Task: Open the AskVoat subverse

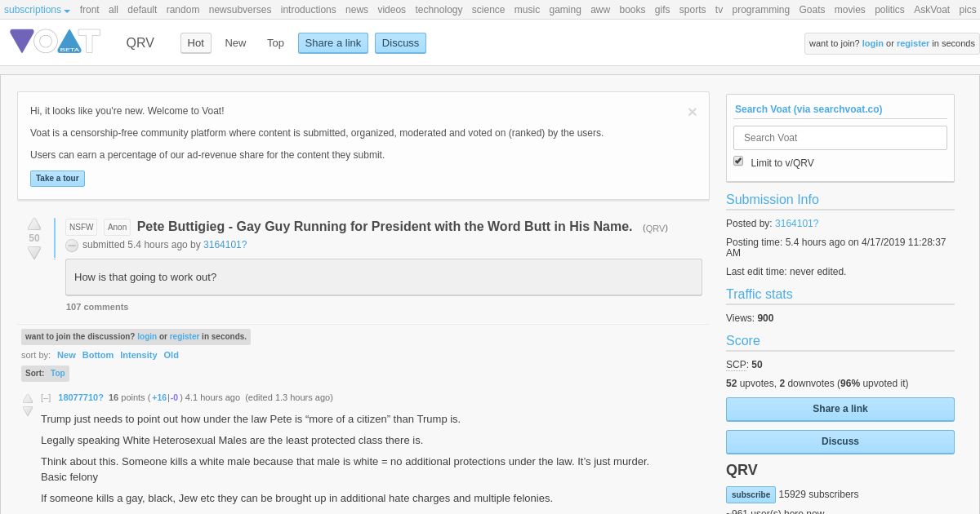Action: tap(932, 10)
